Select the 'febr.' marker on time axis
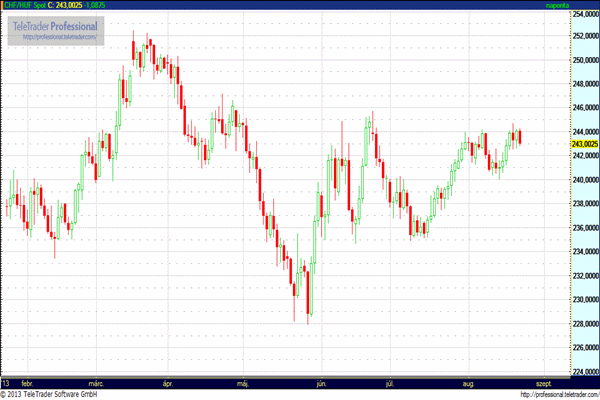The image size is (600, 400). (27, 383)
